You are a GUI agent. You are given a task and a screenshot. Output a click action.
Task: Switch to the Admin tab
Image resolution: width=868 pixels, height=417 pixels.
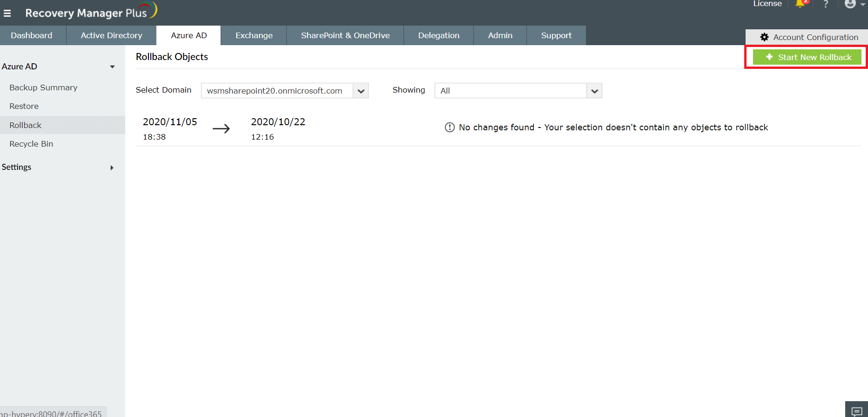(500, 35)
